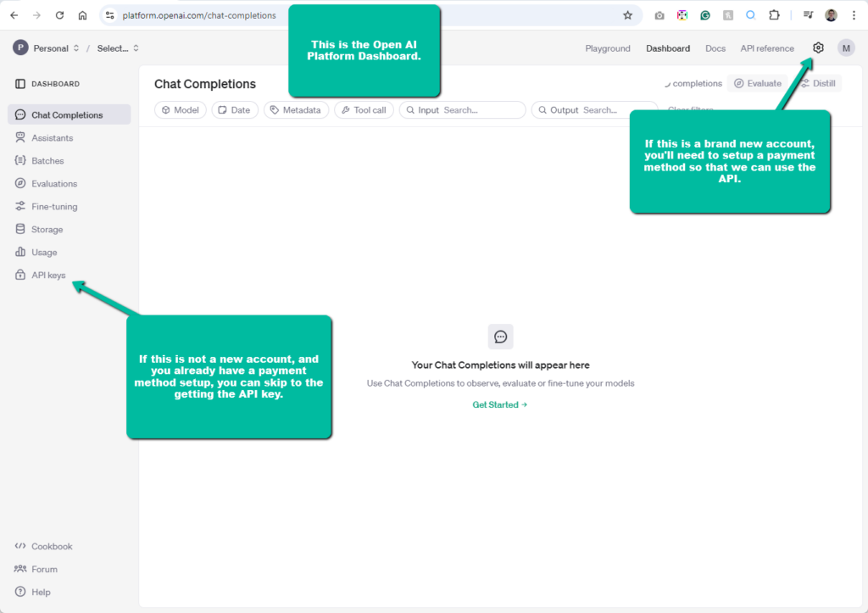Open the API reference tab
This screenshot has width=868, height=613.
[x=767, y=48]
